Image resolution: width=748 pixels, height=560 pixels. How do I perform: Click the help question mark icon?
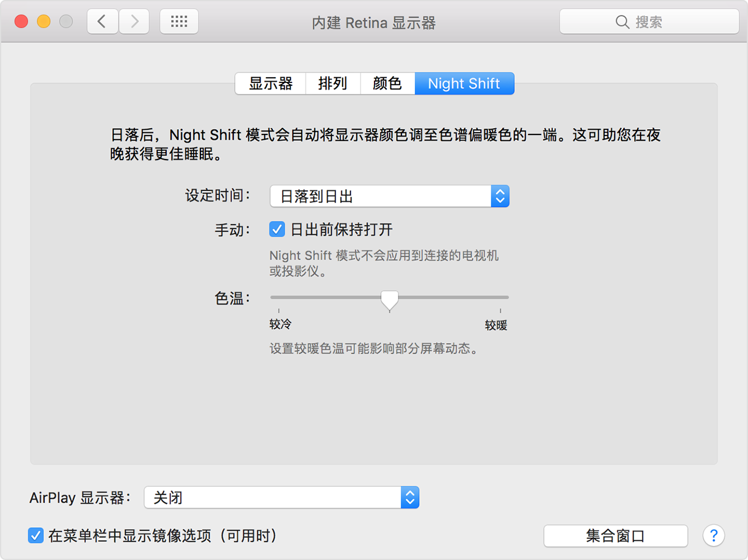[714, 535]
